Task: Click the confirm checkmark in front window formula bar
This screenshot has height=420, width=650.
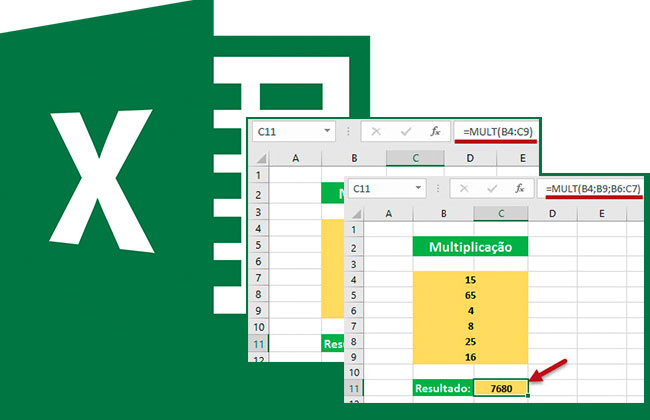Action: coord(492,189)
